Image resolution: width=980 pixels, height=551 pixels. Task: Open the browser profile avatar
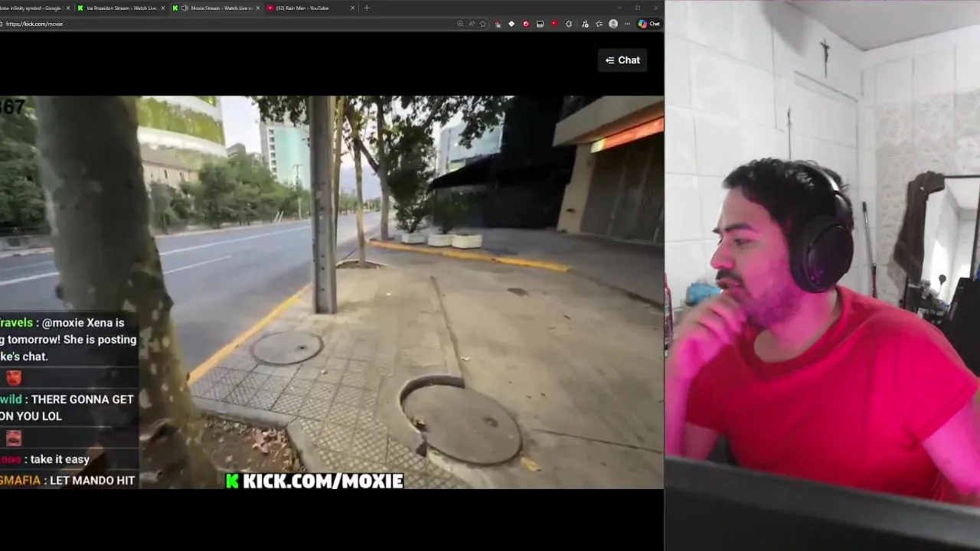point(613,24)
